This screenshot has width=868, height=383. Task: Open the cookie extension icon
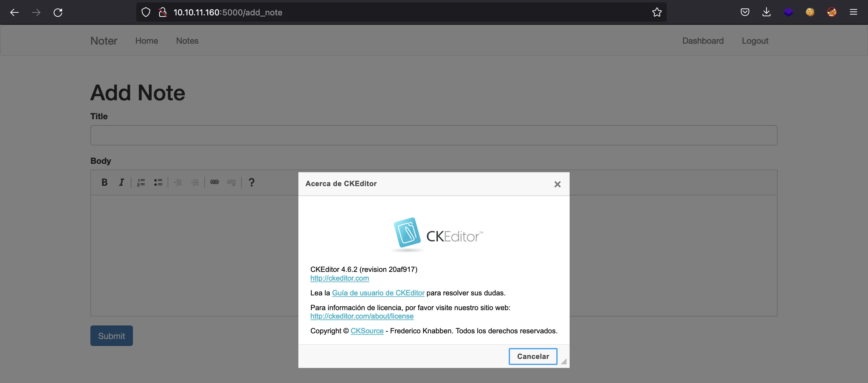click(x=810, y=12)
